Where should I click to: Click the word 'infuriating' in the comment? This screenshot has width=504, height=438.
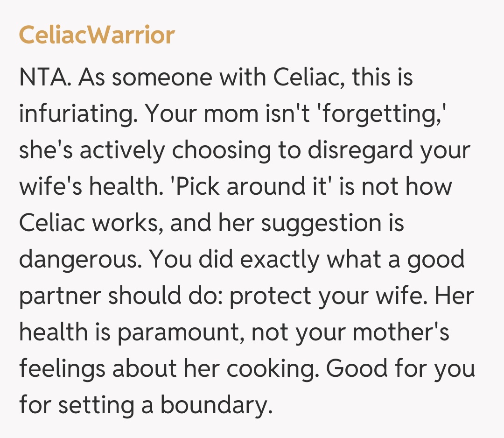coord(75,113)
